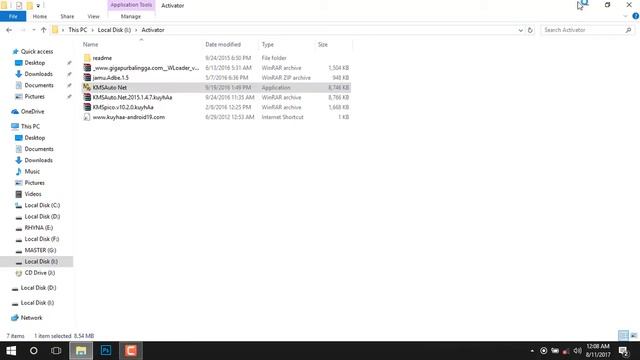Viewport: 640px width, 360px height.
Task: Click File Explorer taskbar icon
Action: [81, 351]
